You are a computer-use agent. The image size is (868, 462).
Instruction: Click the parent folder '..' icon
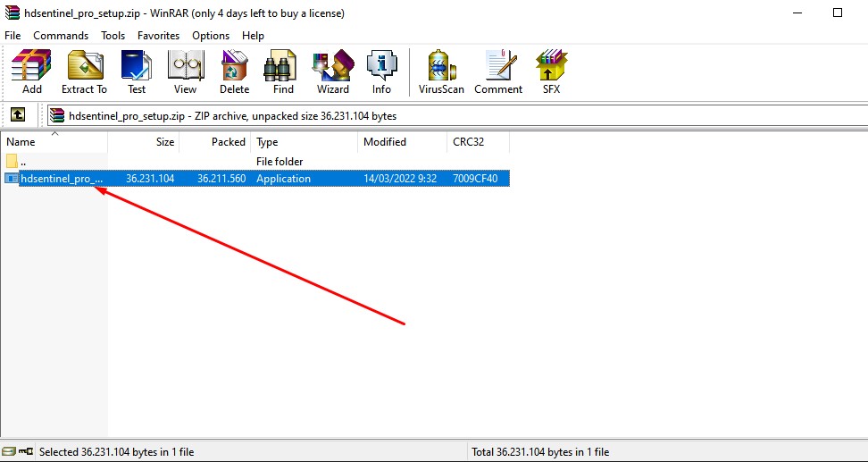tap(13, 161)
